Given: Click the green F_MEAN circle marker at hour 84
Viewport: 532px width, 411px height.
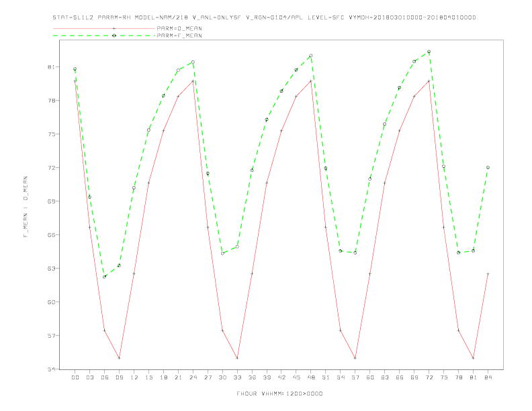Looking at the screenshot, I should pyautogui.click(x=488, y=167).
